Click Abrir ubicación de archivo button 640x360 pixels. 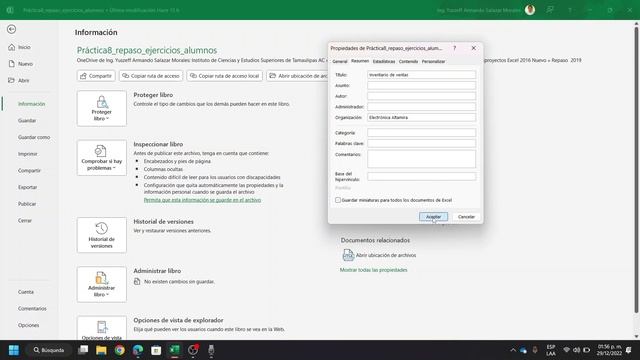297,76
